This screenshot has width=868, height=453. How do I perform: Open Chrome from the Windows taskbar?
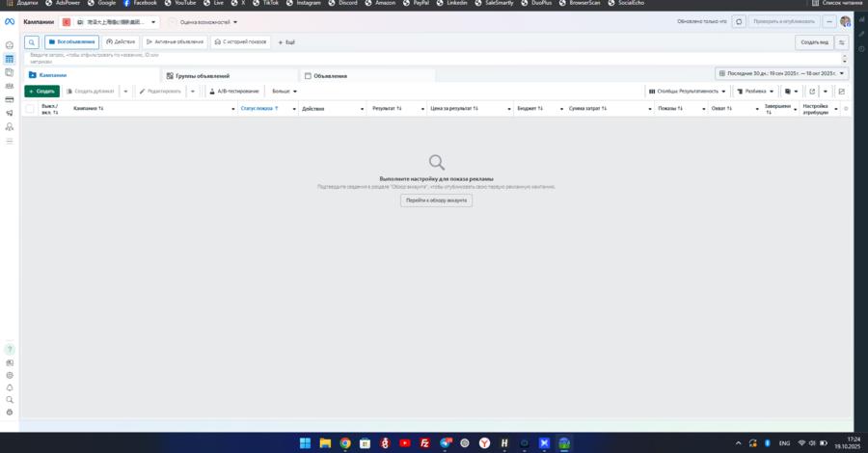(344, 442)
